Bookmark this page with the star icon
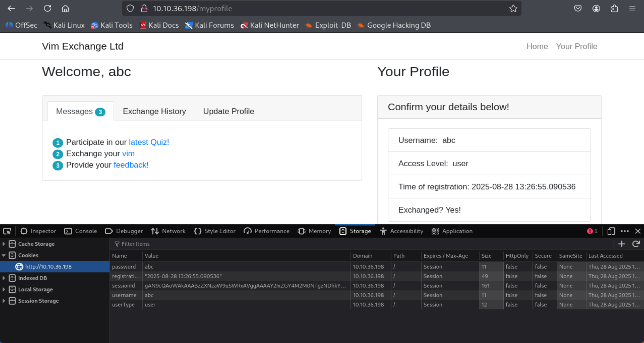Viewport: 644px width, 343px height. pos(513,9)
